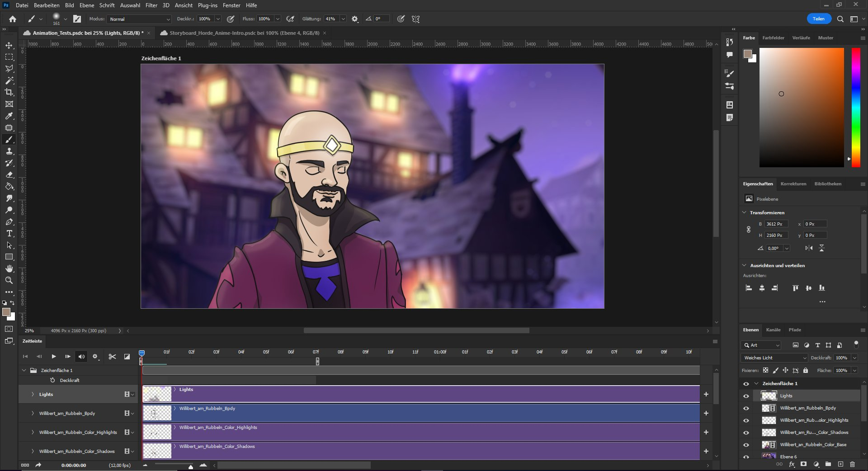Select the Text tool
Image resolution: width=868 pixels, height=471 pixels.
click(x=9, y=234)
